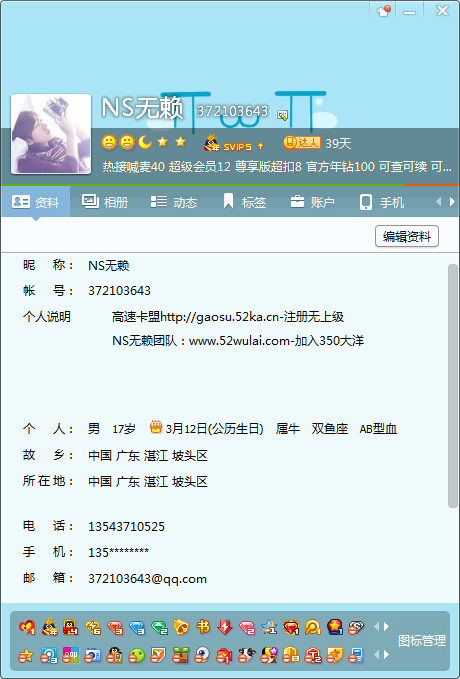Click the pink diamond icon numbered 2
The width and height of the screenshot is (460, 679).
[x=247, y=627]
